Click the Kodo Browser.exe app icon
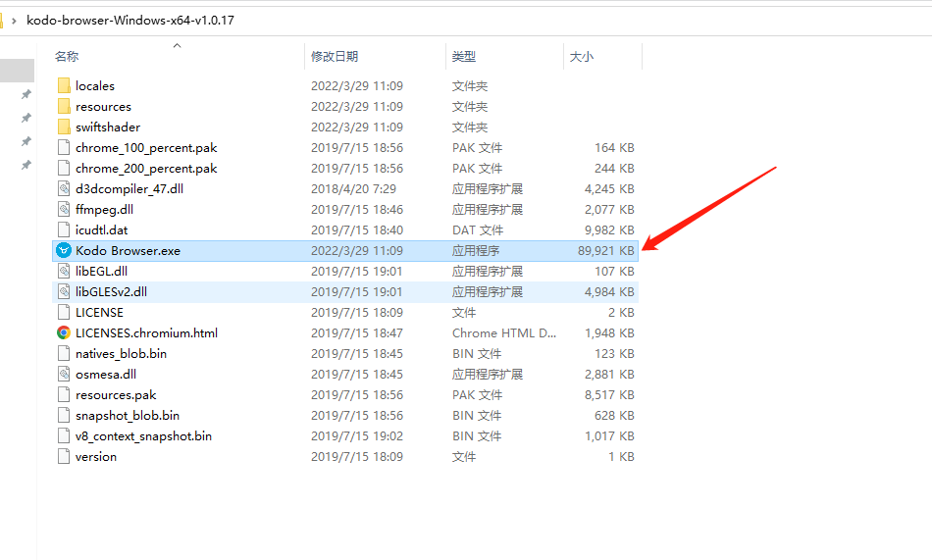This screenshot has height=560, width=932. 64,250
